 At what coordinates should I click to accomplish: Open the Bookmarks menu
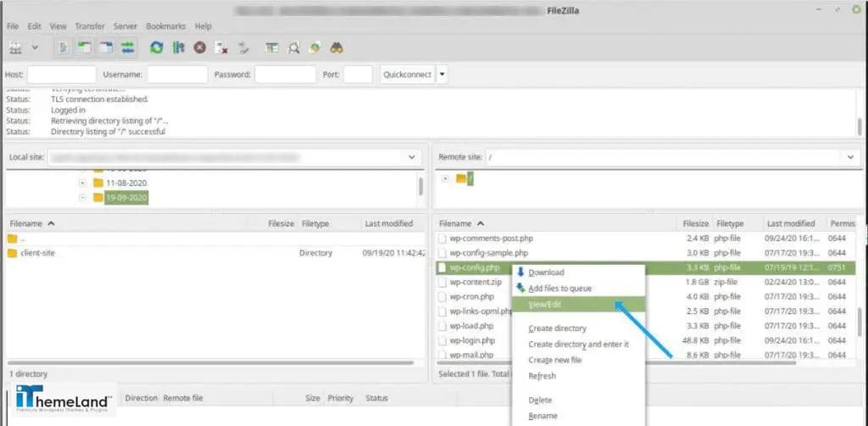(x=165, y=26)
